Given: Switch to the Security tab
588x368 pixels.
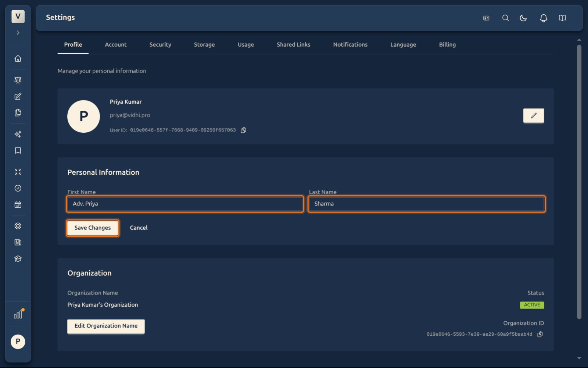Looking at the screenshot, I should pos(160,44).
